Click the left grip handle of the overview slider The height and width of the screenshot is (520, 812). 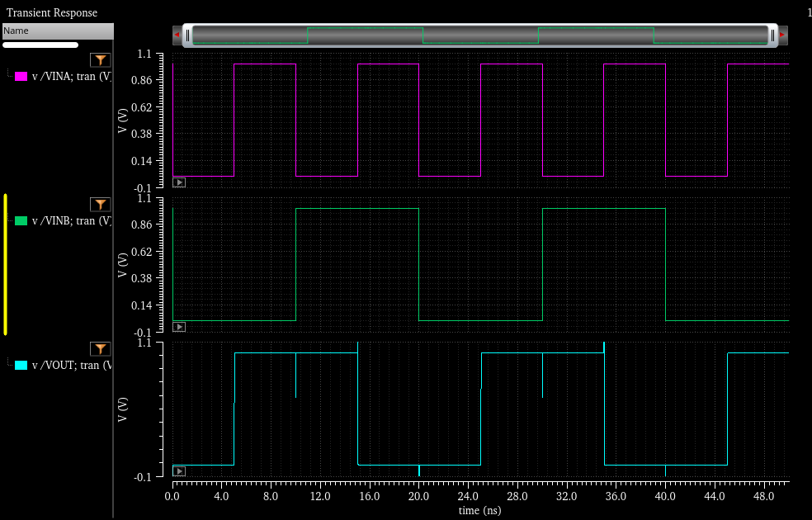click(x=187, y=35)
